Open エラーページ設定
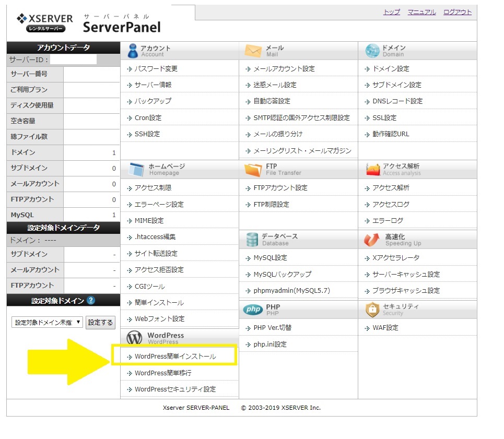Viewport: 504px width, 439px height. point(159,205)
